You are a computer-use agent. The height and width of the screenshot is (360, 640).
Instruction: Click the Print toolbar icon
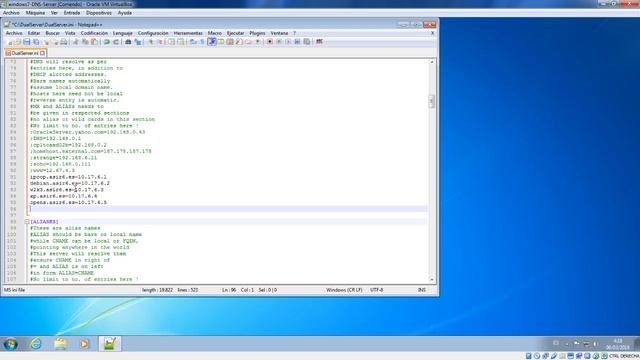pos(64,42)
